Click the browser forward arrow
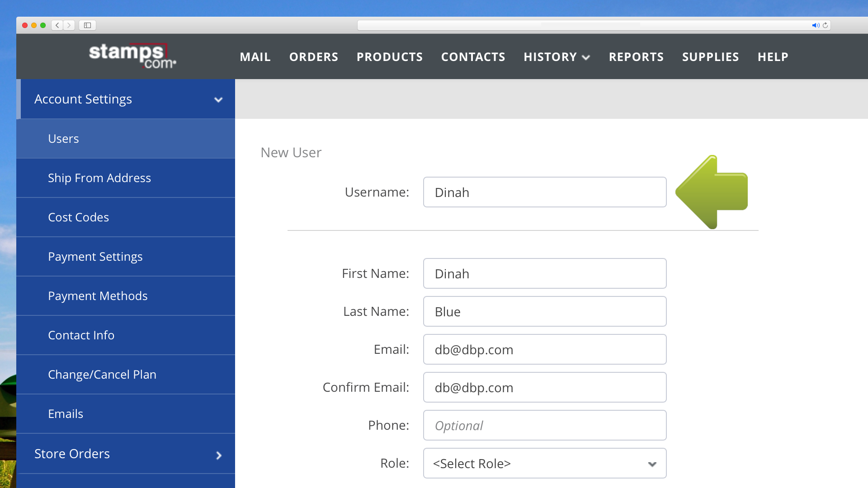Viewport: 868px width, 488px height. tap(69, 25)
